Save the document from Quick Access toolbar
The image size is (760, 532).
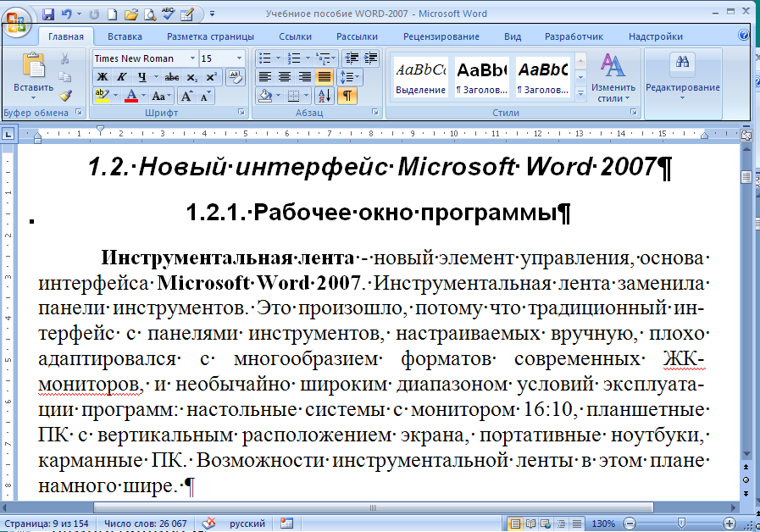pos(48,14)
